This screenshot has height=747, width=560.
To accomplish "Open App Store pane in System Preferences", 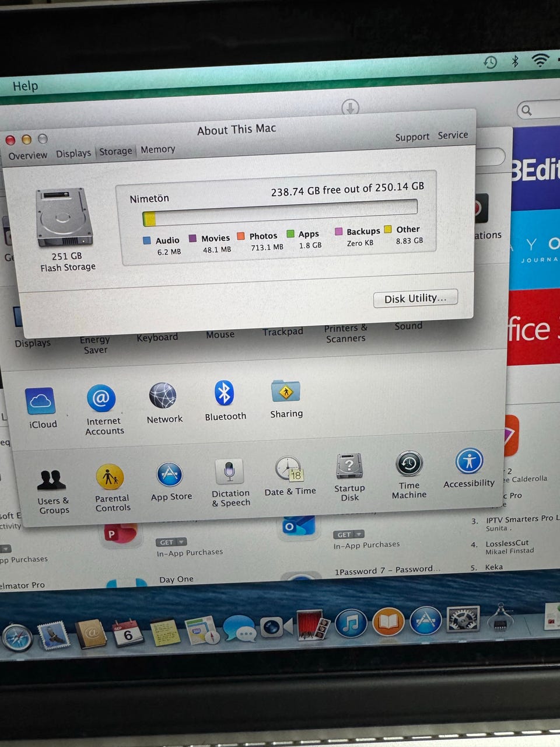I will 170,475.
